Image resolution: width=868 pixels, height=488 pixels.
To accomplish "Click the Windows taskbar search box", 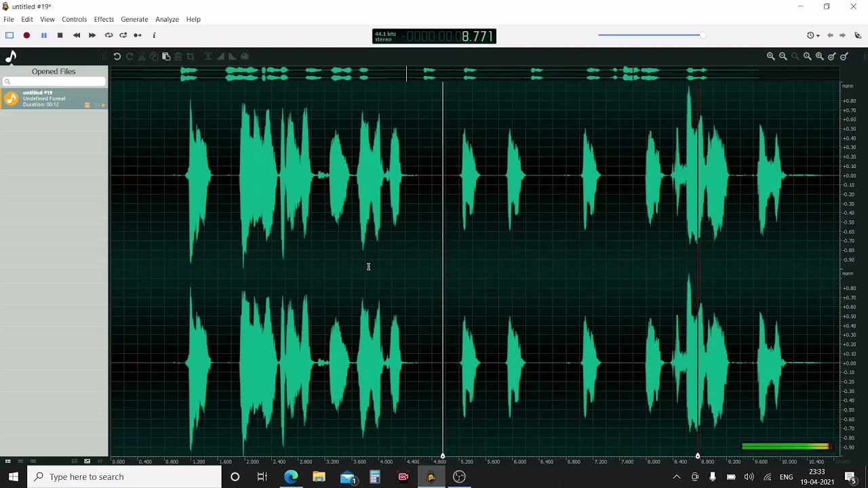I will [x=124, y=477].
